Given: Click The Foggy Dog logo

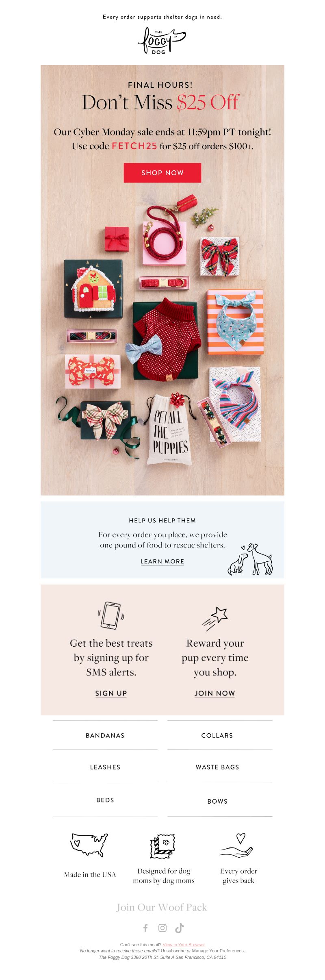Looking at the screenshot, I should coord(162,41).
